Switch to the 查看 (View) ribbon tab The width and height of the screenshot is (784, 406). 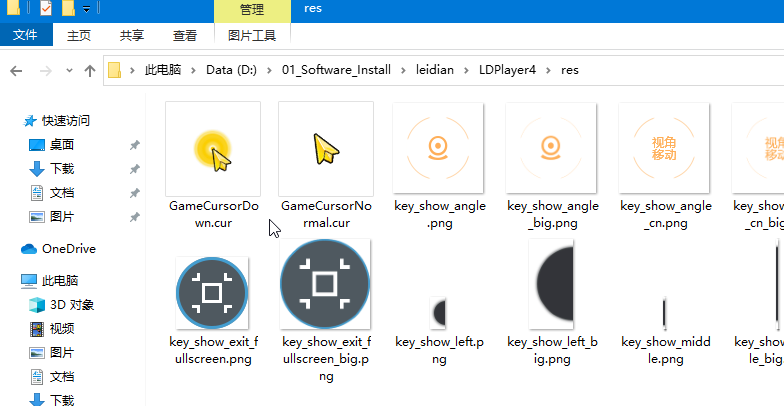click(x=185, y=35)
